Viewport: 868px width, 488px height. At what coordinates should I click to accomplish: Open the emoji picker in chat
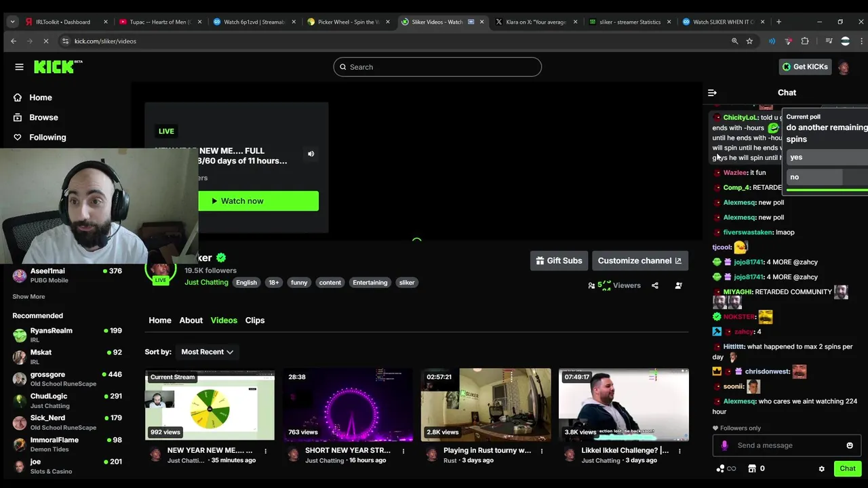850,445
